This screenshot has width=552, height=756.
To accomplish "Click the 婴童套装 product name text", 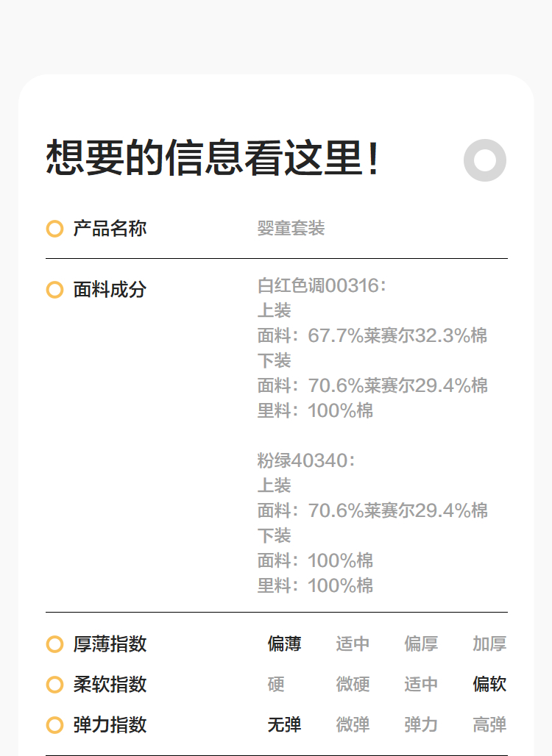I will tap(291, 229).
